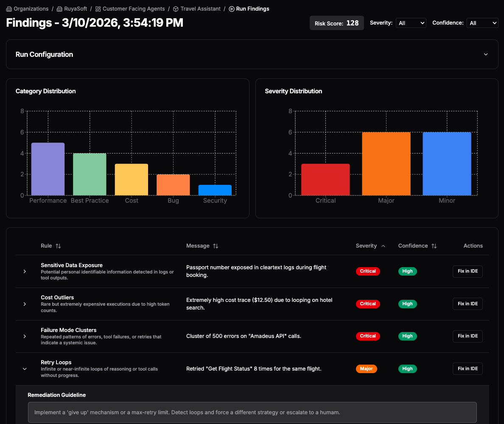Image resolution: width=504 pixels, height=424 pixels.
Task: Click Fix in IDE for Failure Mode Clusters
Action: (x=468, y=336)
